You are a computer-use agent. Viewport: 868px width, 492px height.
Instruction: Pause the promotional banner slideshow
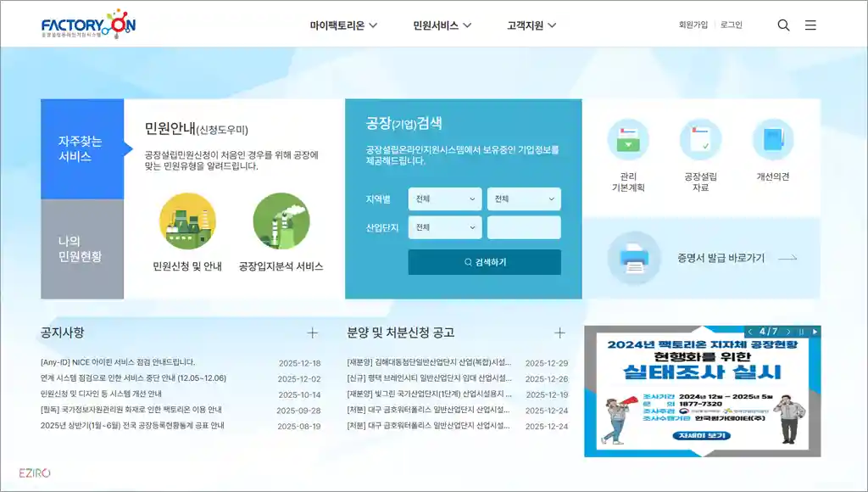click(802, 332)
